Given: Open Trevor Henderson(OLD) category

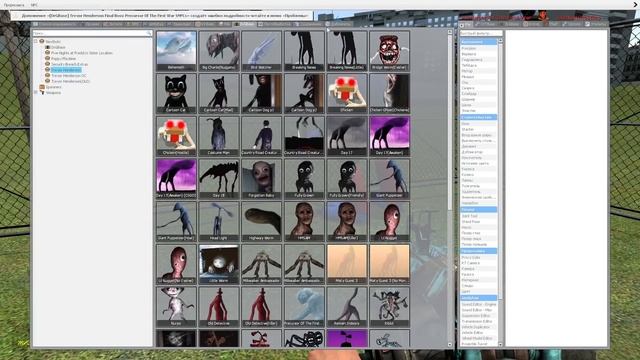Looking at the screenshot, I should (x=70, y=82).
